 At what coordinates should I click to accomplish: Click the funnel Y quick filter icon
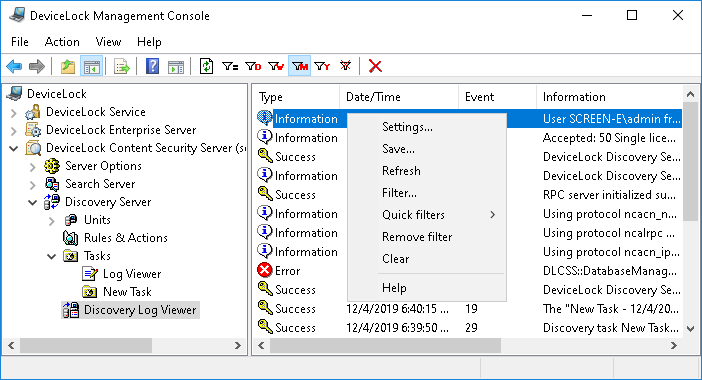[x=322, y=67]
